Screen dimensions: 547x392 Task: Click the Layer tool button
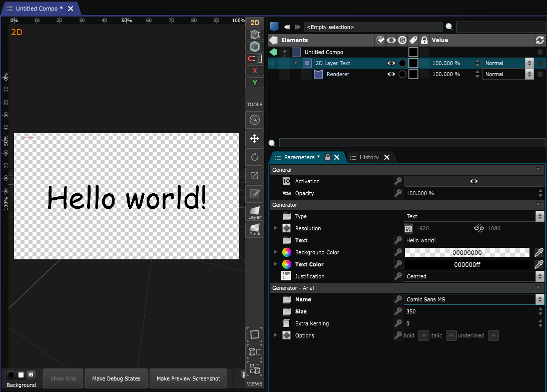coord(255,213)
